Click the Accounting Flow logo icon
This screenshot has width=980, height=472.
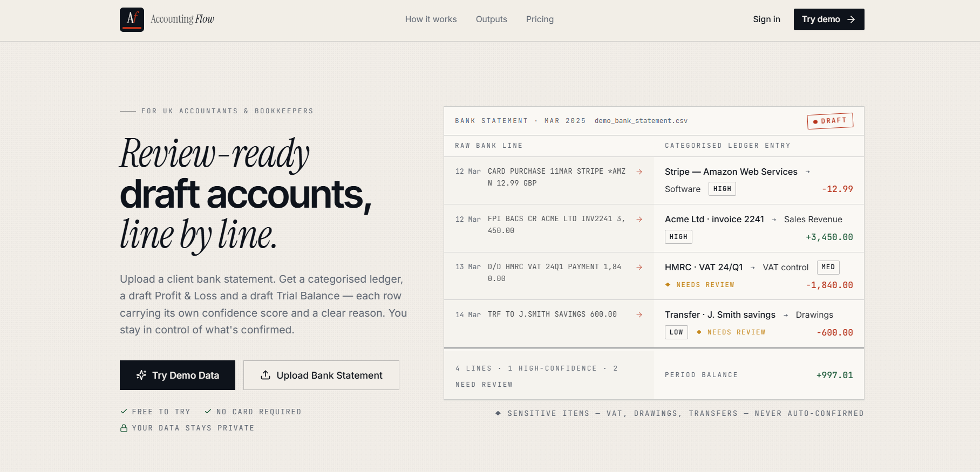pos(132,19)
